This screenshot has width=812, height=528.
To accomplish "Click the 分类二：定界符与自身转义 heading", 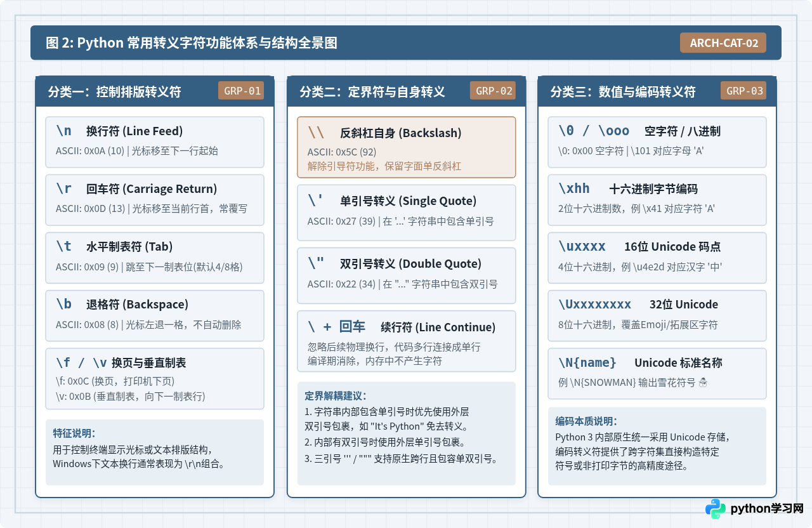I will tap(372, 92).
